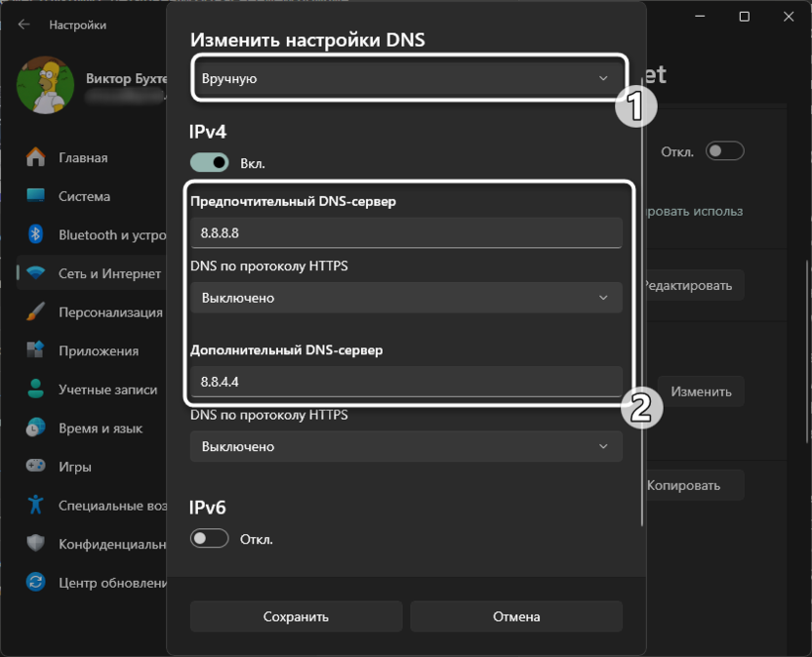This screenshot has width=812, height=657.
Task: Click the Персонализация brush icon
Action: click(x=37, y=311)
